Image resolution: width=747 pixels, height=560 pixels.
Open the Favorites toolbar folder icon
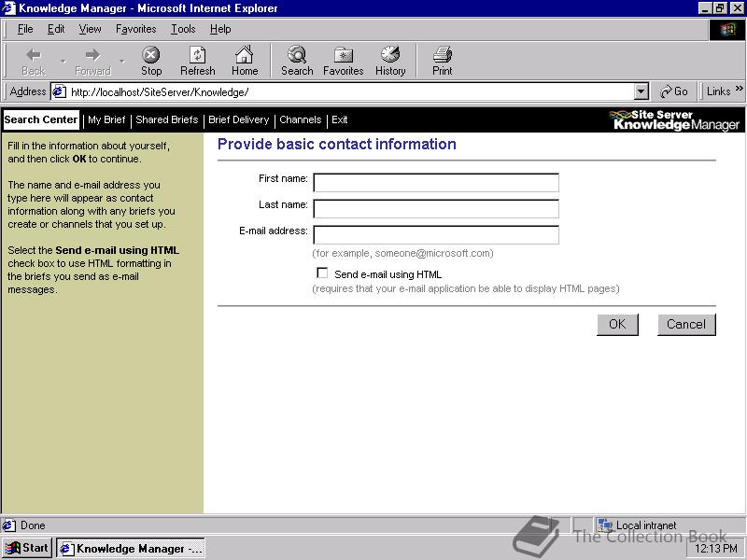click(x=343, y=55)
